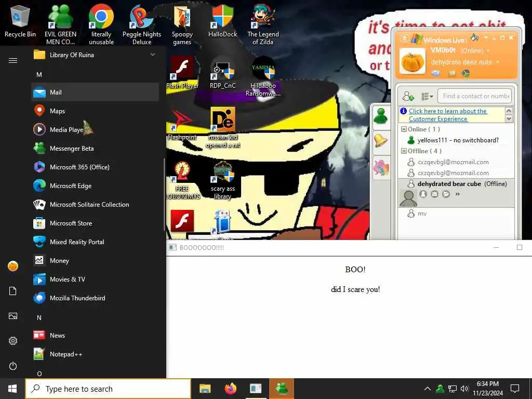
Task: Launch Microsoft Edge from Start menu
Action: pos(95,185)
